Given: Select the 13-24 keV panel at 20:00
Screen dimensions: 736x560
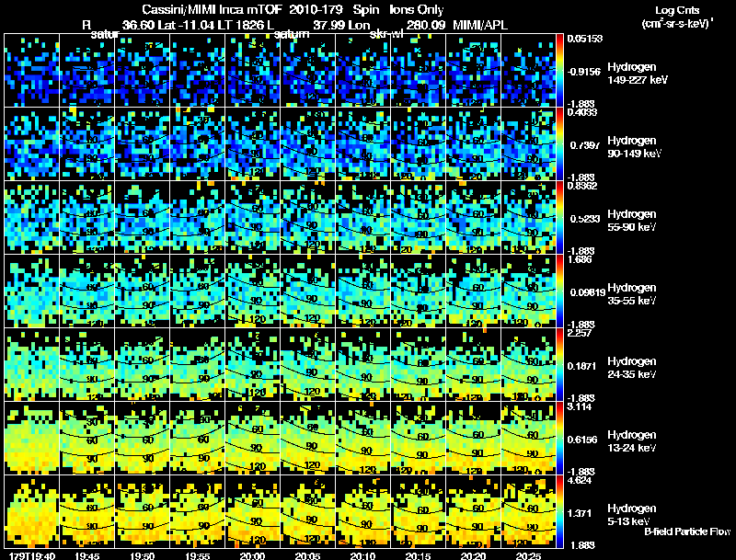Looking at the screenshot, I should 252,438.
